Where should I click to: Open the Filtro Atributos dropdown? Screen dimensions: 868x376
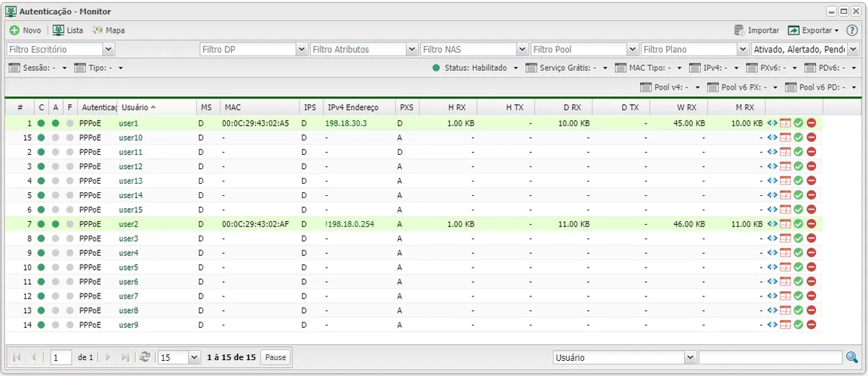[x=412, y=49]
